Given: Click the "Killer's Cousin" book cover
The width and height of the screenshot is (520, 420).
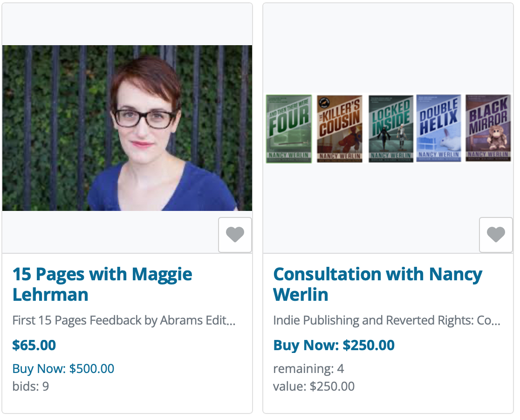Looking at the screenshot, I should (340, 129).
